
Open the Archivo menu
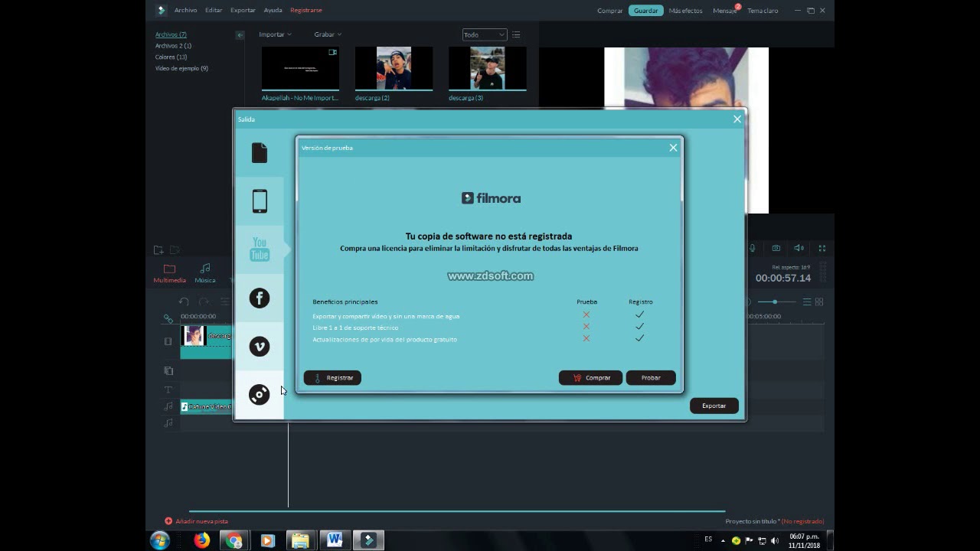pos(185,10)
